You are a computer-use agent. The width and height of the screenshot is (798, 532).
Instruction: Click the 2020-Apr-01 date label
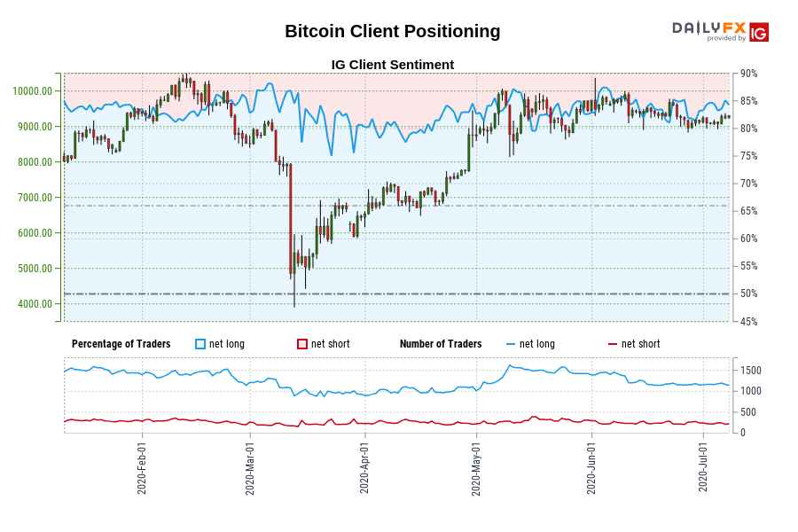click(x=364, y=468)
